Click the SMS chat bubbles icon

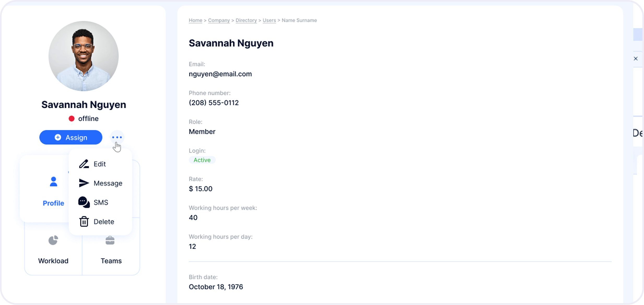84,202
